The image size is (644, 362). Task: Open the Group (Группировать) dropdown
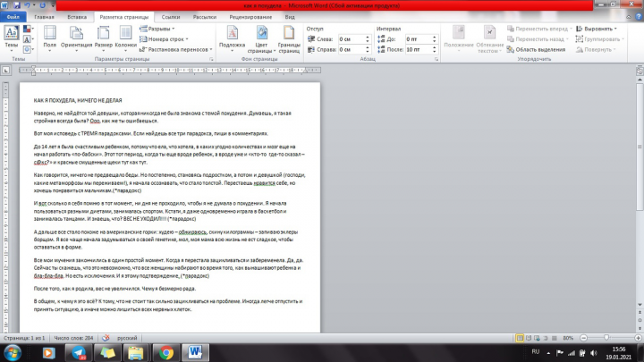(x=599, y=39)
